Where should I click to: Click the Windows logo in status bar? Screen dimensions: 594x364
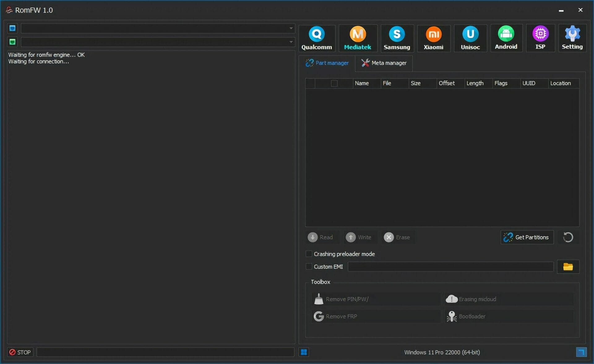304,352
